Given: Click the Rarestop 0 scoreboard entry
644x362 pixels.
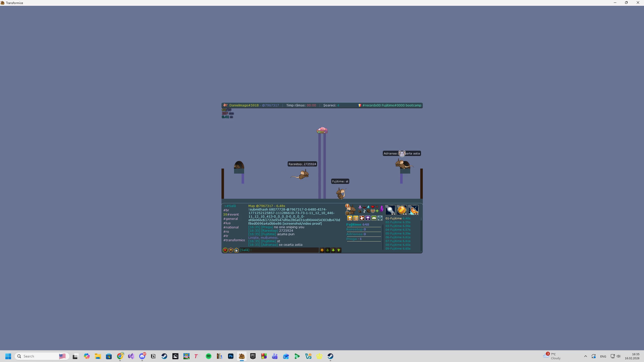Looking at the screenshot, I should tap(356, 229).
